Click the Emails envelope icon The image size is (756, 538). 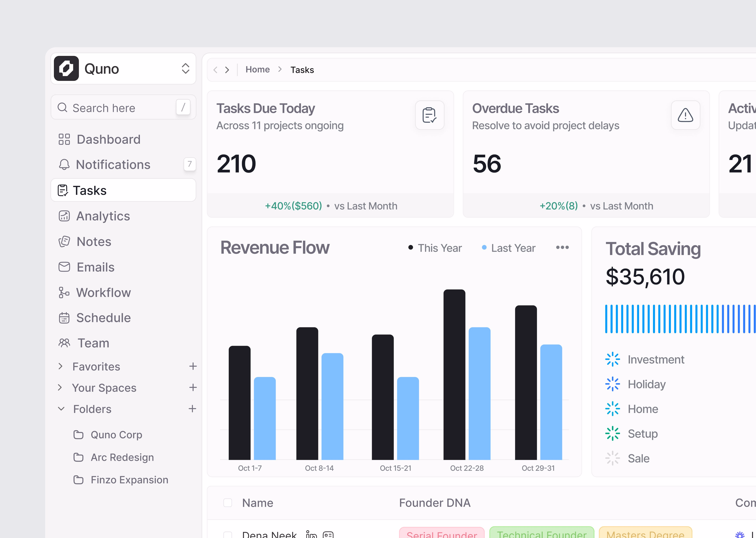coord(64,267)
